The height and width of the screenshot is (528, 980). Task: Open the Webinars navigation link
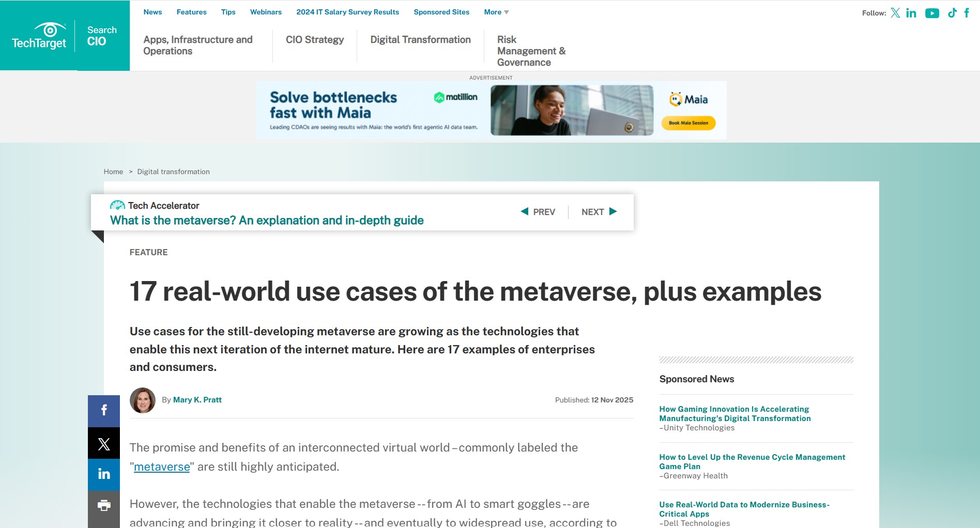click(x=266, y=12)
